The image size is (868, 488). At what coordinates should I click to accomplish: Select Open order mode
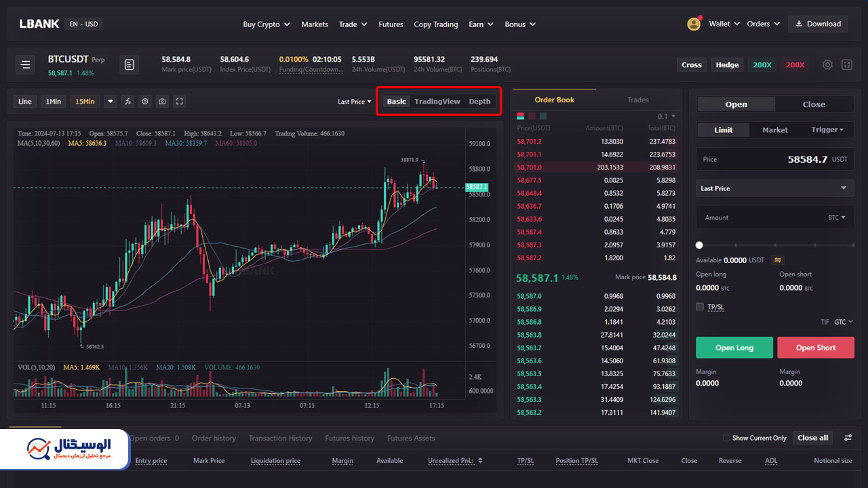tap(736, 104)
